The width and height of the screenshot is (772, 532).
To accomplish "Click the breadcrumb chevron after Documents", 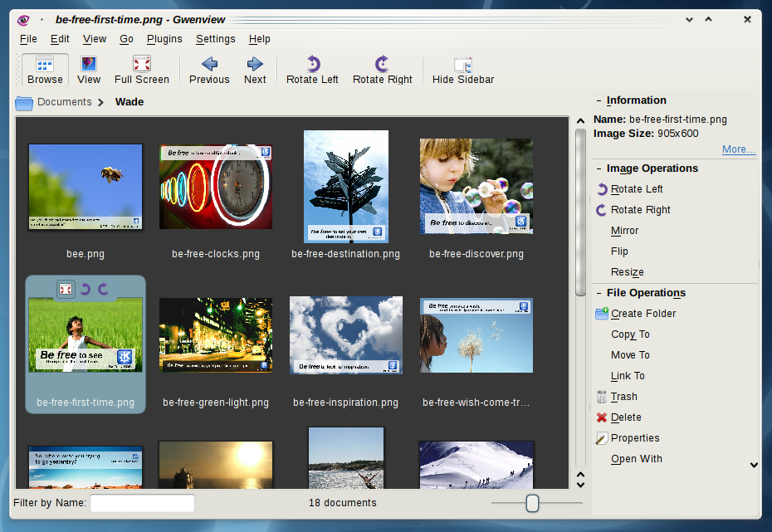I will click(101, 102).
